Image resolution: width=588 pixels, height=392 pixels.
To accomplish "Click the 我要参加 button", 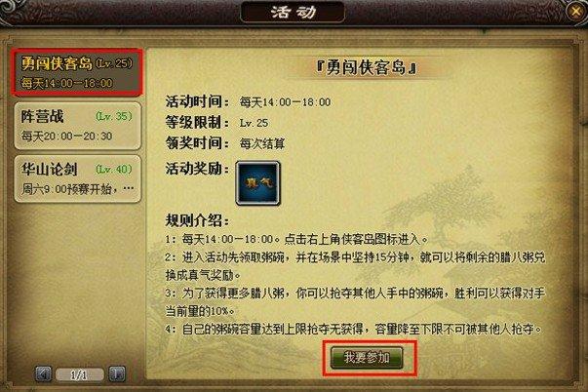I will (367, 358).
